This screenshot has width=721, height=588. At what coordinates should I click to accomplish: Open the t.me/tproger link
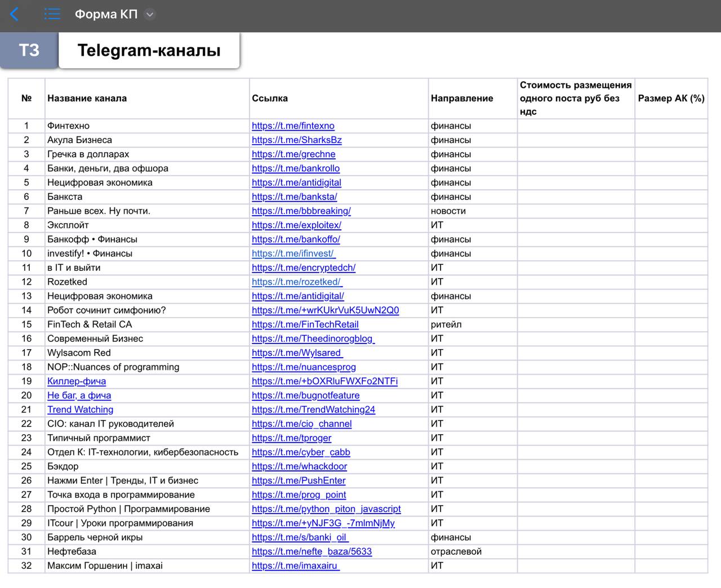[291, 438]
